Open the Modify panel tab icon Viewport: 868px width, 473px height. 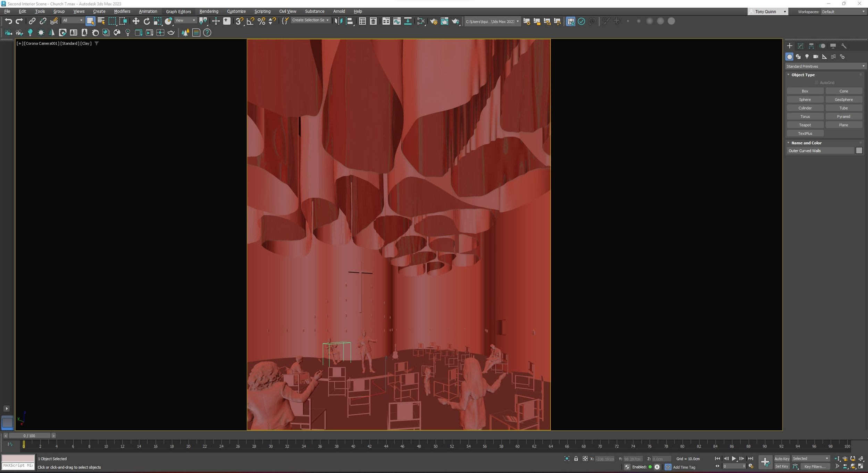pos(800,46)
